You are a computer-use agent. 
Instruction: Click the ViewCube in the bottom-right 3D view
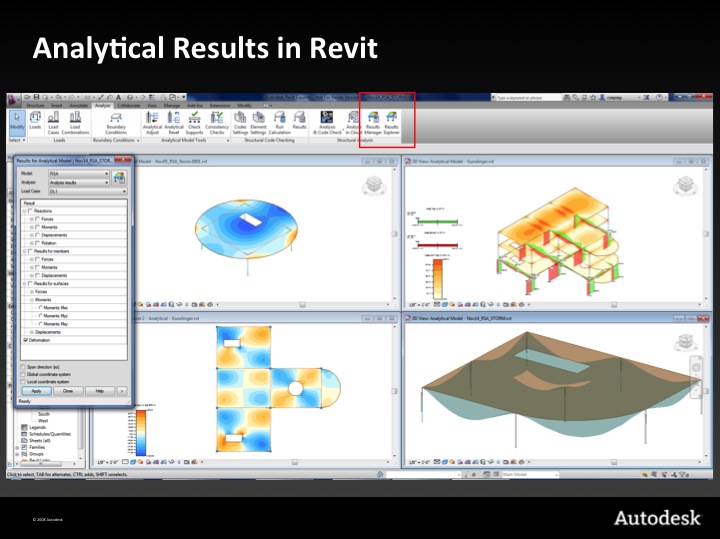(x=686, y=342)
